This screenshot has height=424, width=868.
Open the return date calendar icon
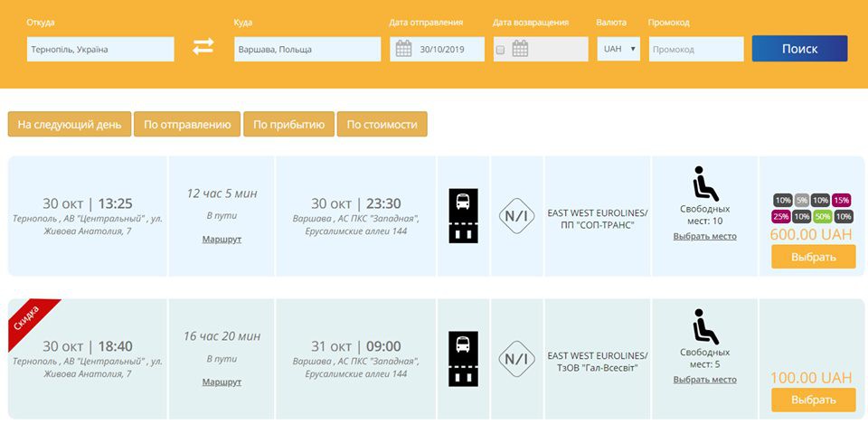pyautogui.click(x=520, y=49)
